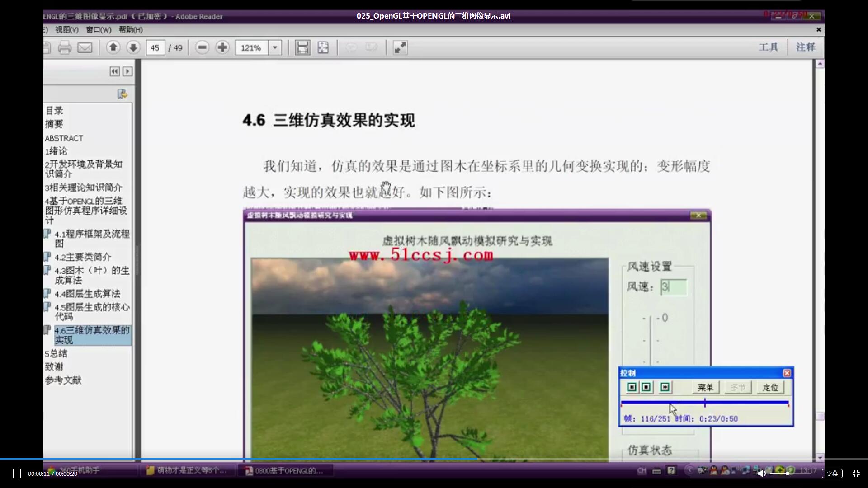Open the 窗口(W) menu
The height and width of the screenshot is (488, 868).
[99, 29]
